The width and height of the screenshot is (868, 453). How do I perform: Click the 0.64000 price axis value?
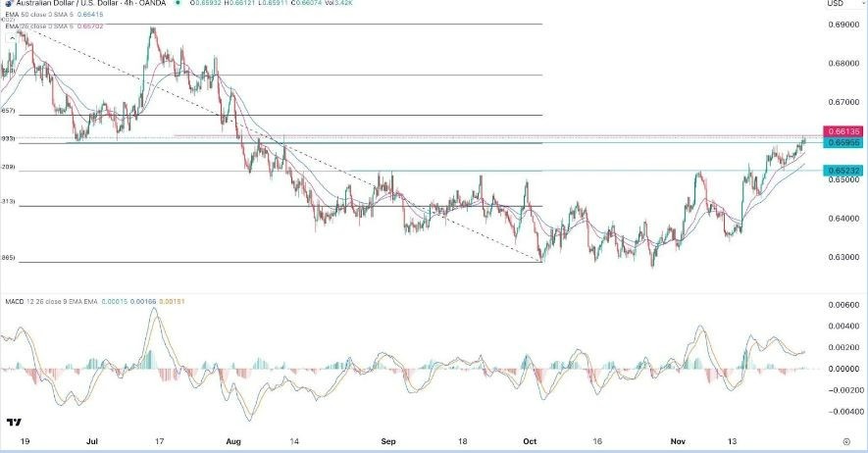843,219
